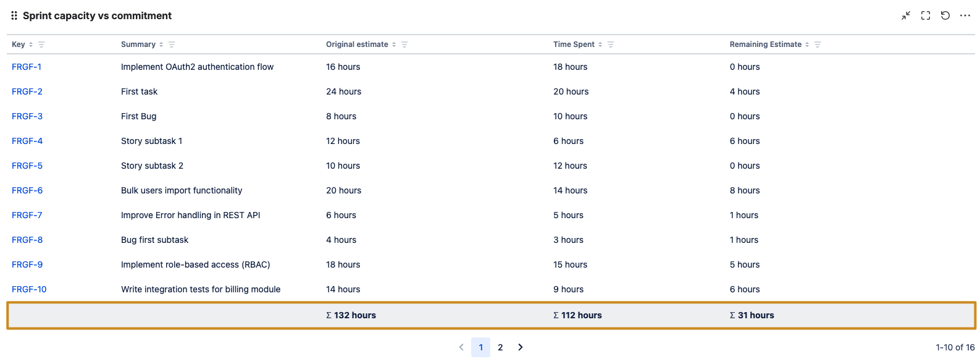980x364 pixels.
Task: Minimize the Sprint capacity gadget
Action: coord(905,15)
